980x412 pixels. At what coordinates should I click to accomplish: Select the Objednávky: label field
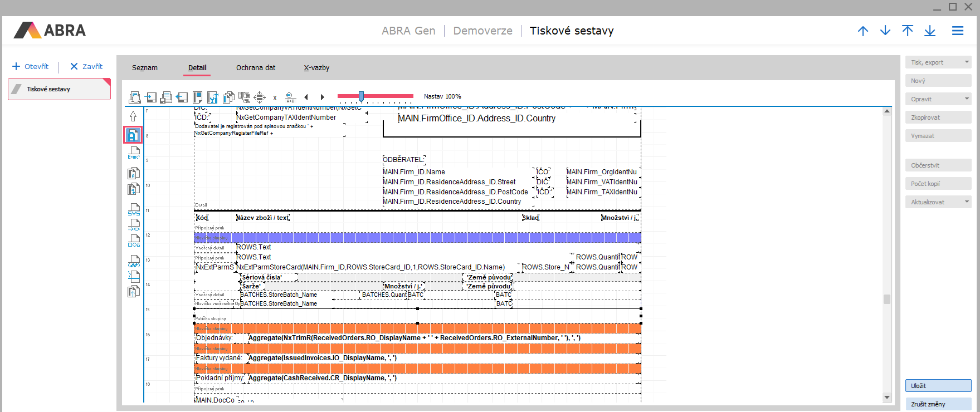pos(214,338)
